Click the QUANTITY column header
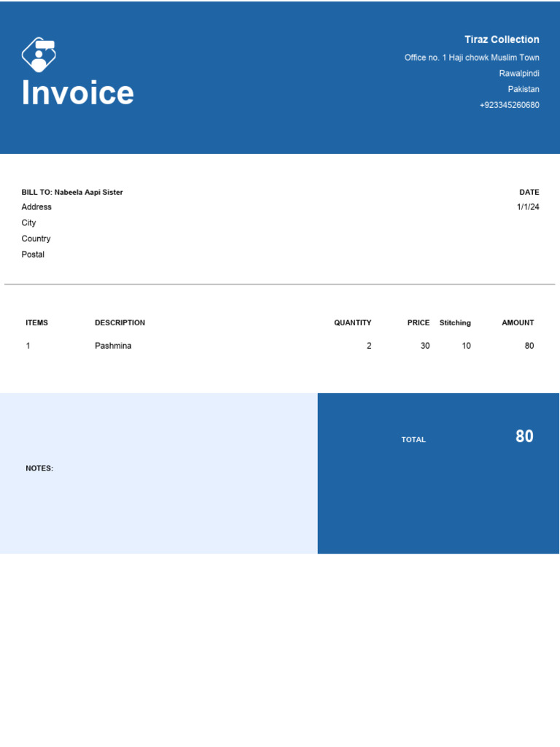This screenshot has height=747, width=560. tap(352, 322)
